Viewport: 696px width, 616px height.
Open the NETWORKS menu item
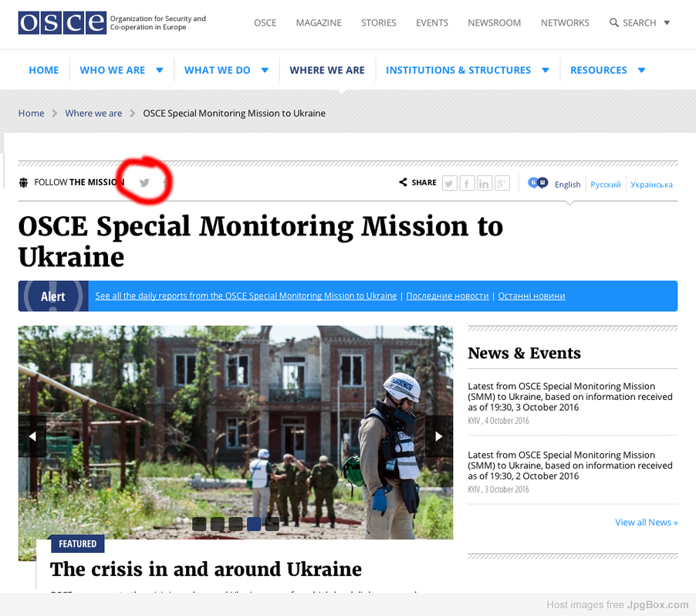pyautogui.click(x=565, y=22)
